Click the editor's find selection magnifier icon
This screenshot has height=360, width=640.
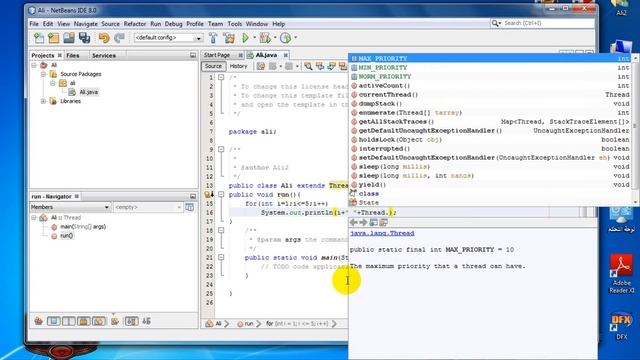pos(308,66)
